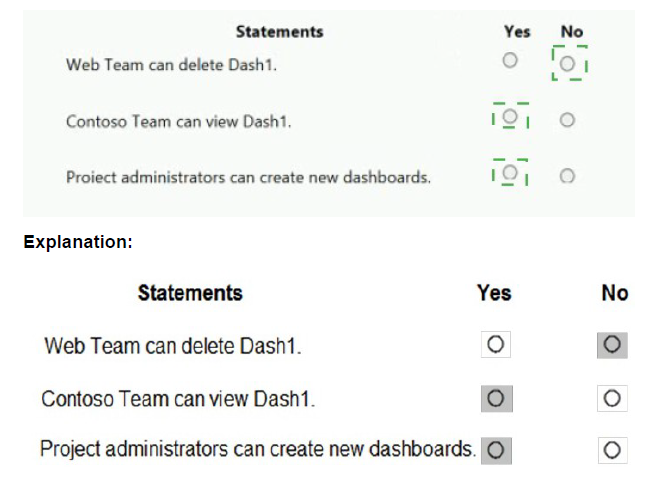Choose Yes for Contoso Team under Explanation
The width and height of the screenshot is (647, 484).
click(495, 398)
